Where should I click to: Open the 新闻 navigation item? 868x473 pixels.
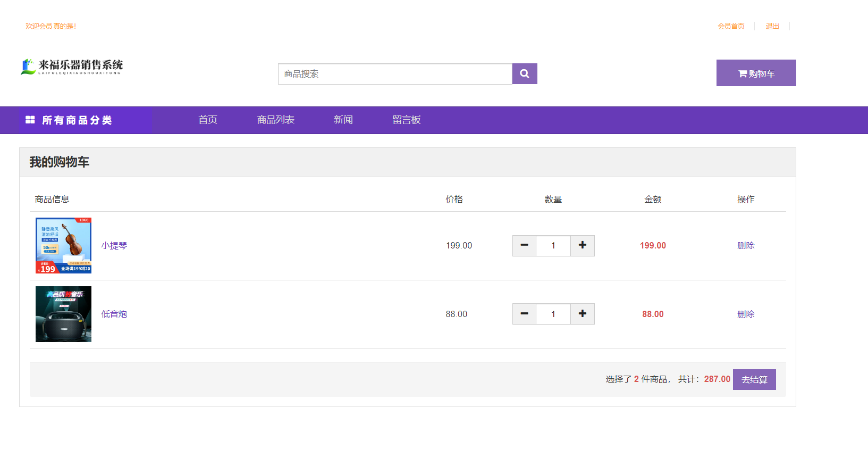(x=343, y=120)
